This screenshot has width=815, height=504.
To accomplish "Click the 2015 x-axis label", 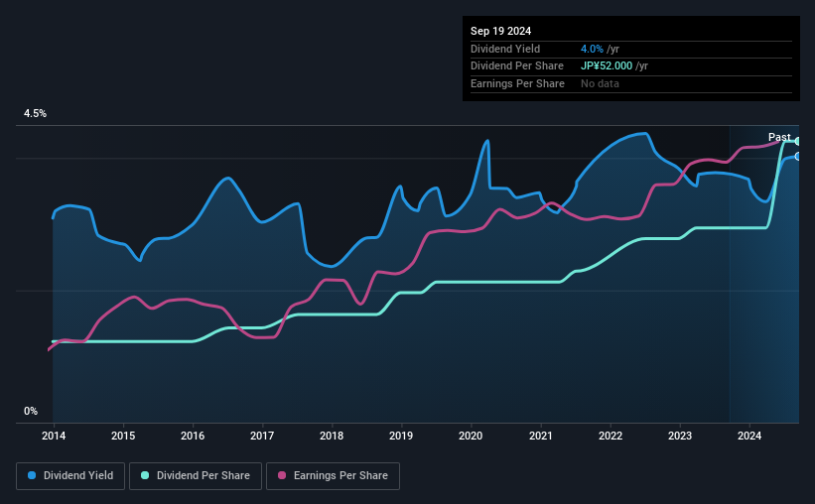I will pyautogui.click(x=123, y=436).
